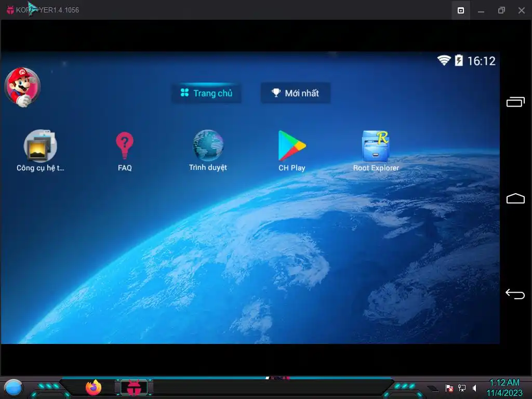Screen dimensions: 532x399
Task: Open the KOPLAYER title bar dropdown menu
Action: click(461, 10)
